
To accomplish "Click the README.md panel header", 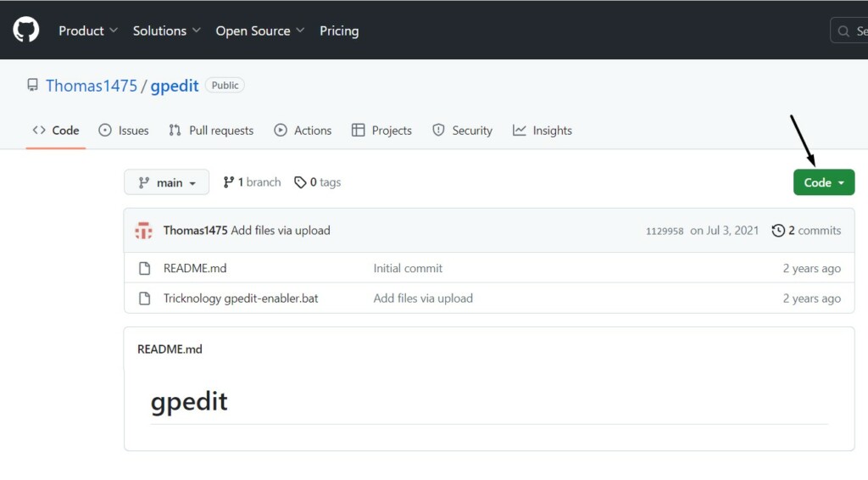I will pyautogui.click(x=170, y=349).
